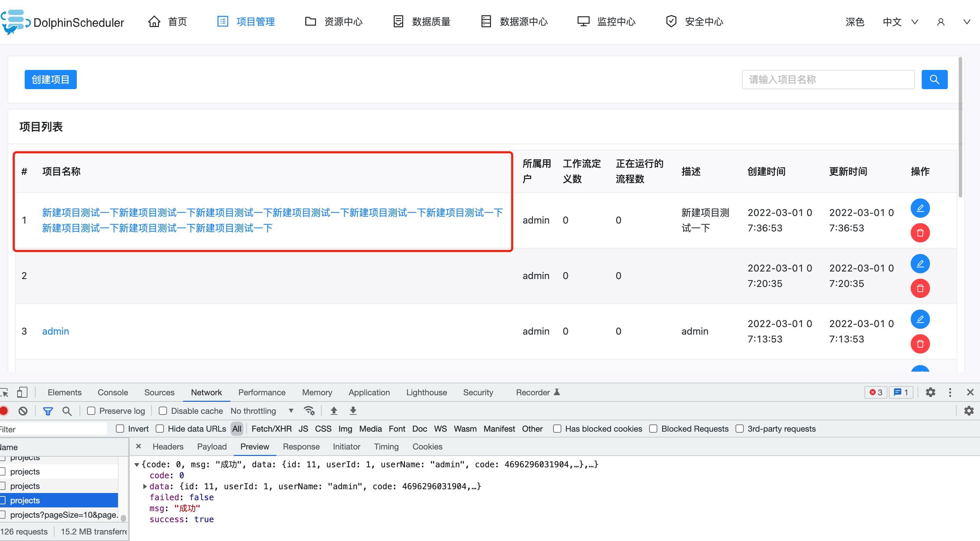Clear the network log with the clear icon
This screenshot has height=541, width=980.
pyautogui.click(x=23, y=411)
